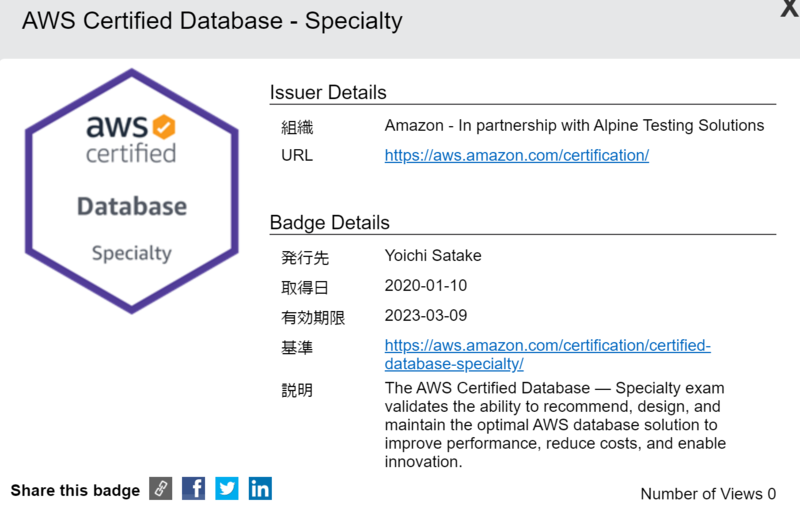Click the recipient name Yoichi Satake
This screenshot has height=508, width=800.
pyautogui.click(x=433, y=255)
